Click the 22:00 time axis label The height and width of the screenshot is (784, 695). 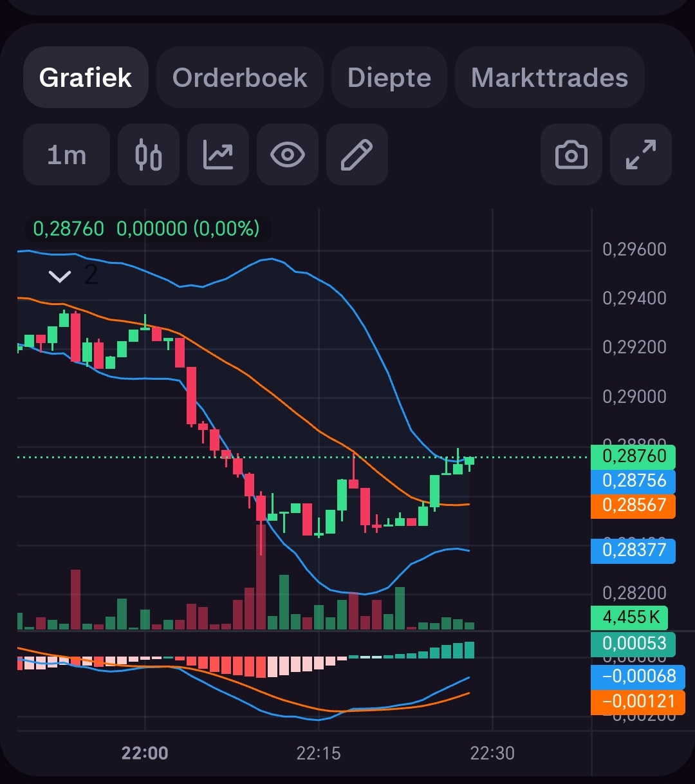click(145, 753)
